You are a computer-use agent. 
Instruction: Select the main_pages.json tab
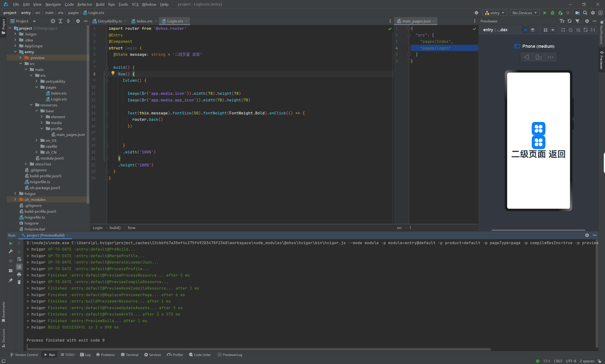(x=416, y=21)
